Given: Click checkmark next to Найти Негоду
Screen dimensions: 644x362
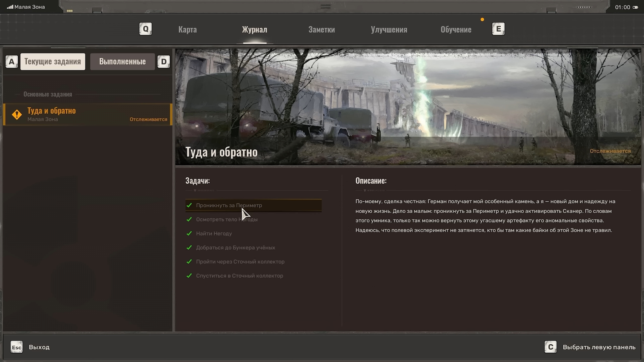Looking at the screenshot, I should [x=189, y=233].
